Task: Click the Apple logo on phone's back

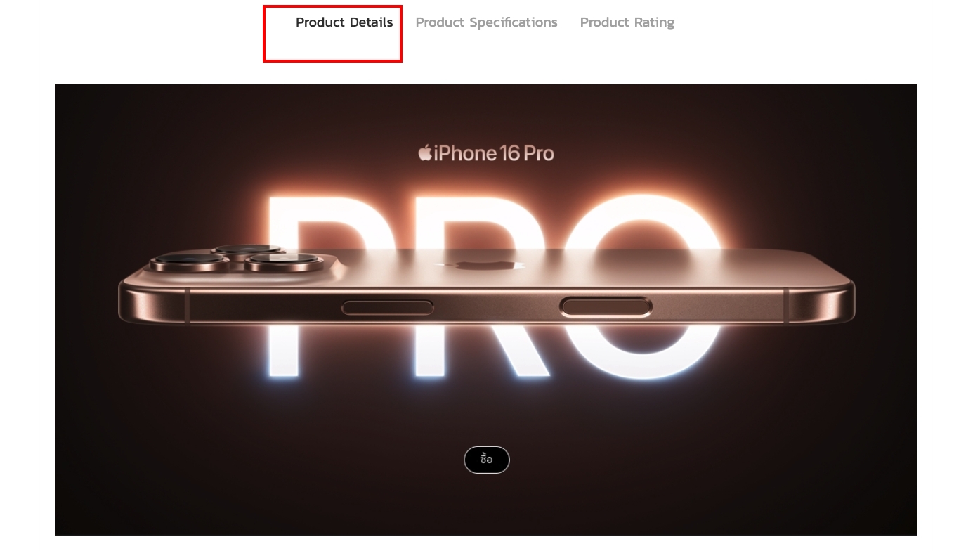Action: tap(480, 265)
